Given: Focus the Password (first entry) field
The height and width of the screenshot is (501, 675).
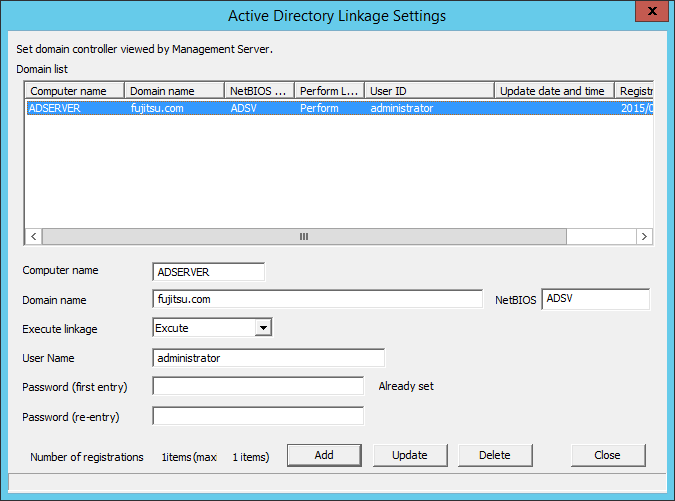Looking at the screenshot, I should pos(258,386).
